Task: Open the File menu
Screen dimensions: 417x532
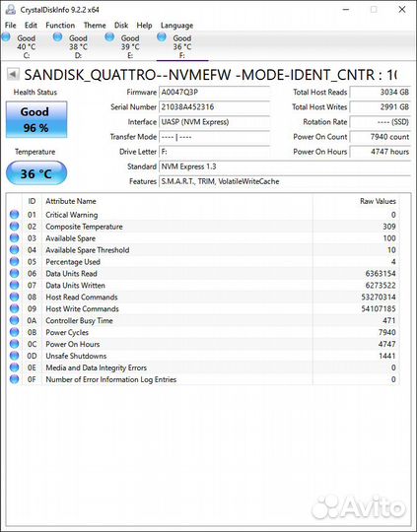Action: coord(10,26)
